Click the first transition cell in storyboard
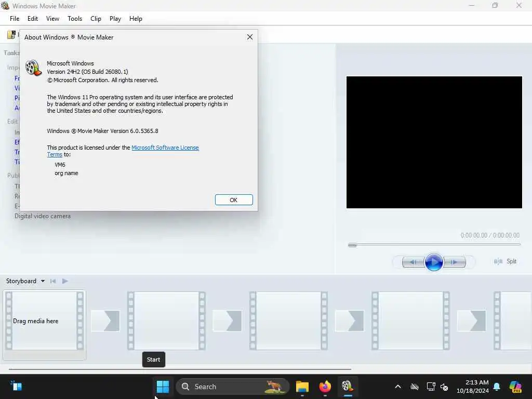The image size is (532, 399). [105, 321]
